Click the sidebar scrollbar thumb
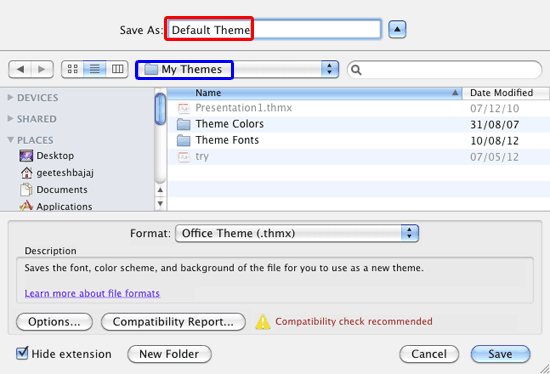Viewport: 550px width, 374px height. 160,109
